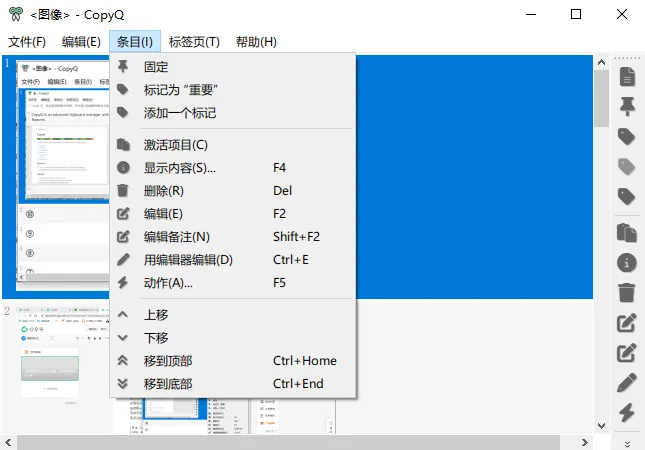Click the clipboard icon beside 激活项目(C)
The width and height of the screenshot is (645, 450).
click(x=123, y=144)
